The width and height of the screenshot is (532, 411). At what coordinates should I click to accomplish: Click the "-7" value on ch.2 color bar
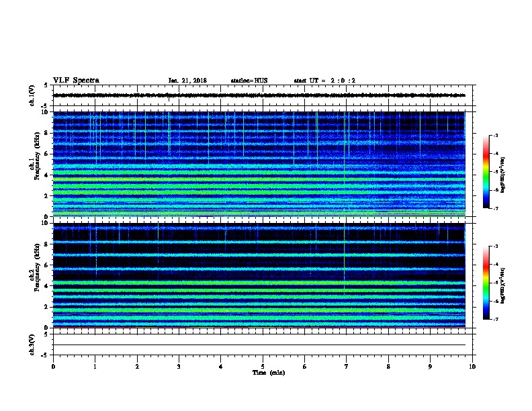[495, 319]
